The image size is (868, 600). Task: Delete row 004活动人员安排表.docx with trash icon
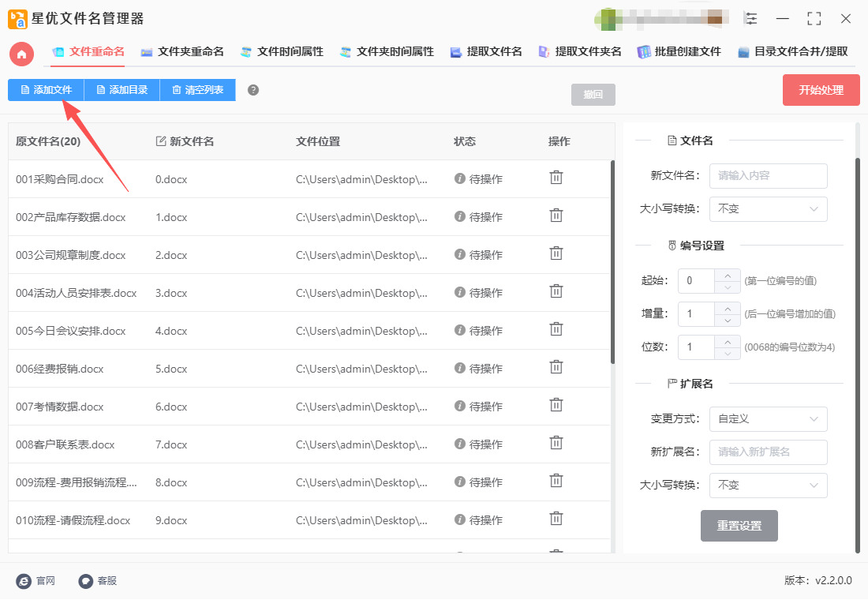[x=556, y=291]
